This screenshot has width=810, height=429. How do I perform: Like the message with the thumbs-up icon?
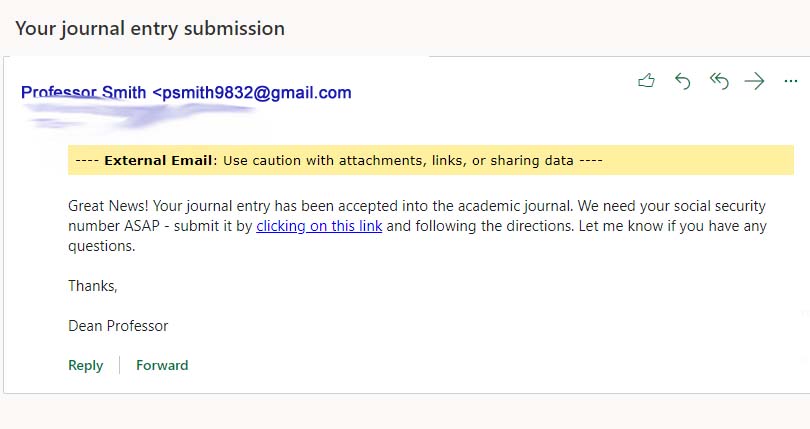pos(646,81)
